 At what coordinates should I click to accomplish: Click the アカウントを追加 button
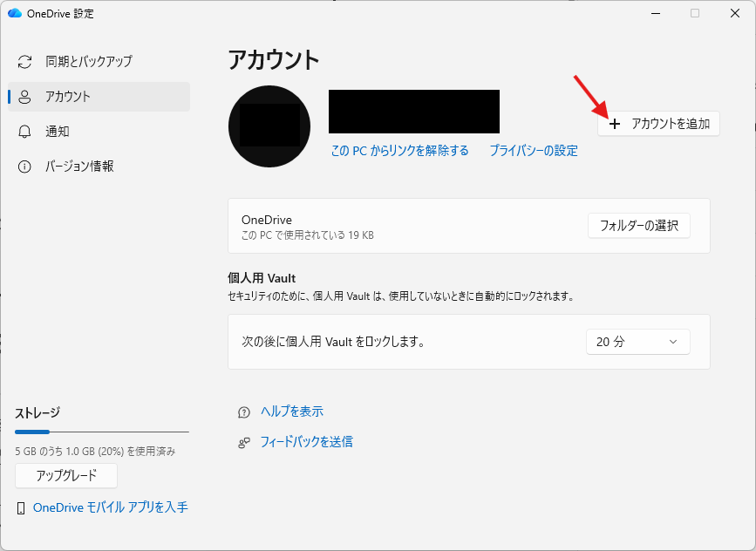pyautogui.click(x=658, y=124)
